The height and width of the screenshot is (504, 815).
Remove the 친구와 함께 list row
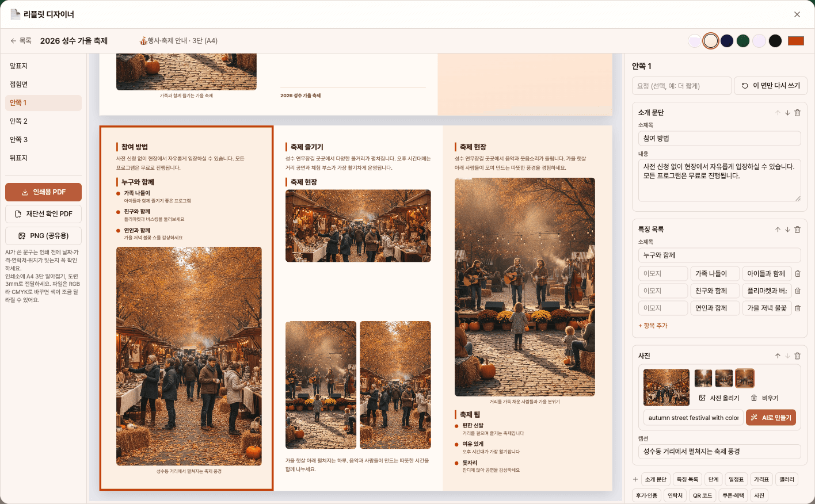click(798, 291)
